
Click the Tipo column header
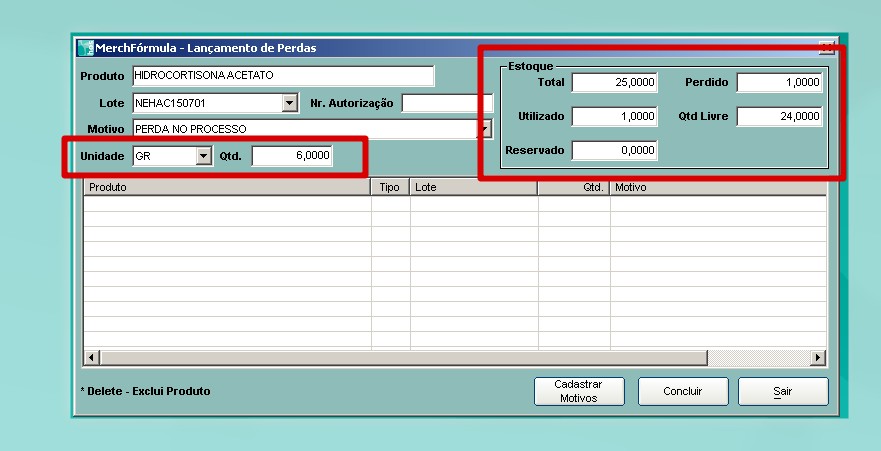[390, 187]
